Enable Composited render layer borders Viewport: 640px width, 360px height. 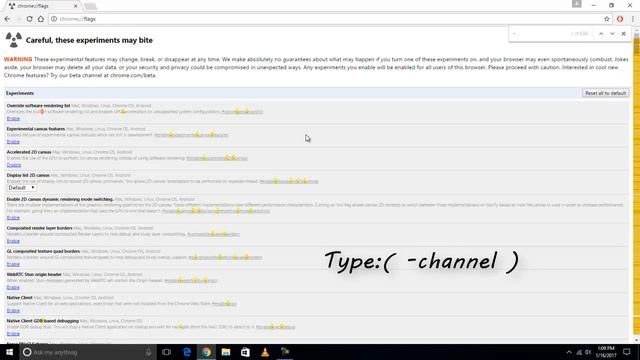tap(13, 241)
